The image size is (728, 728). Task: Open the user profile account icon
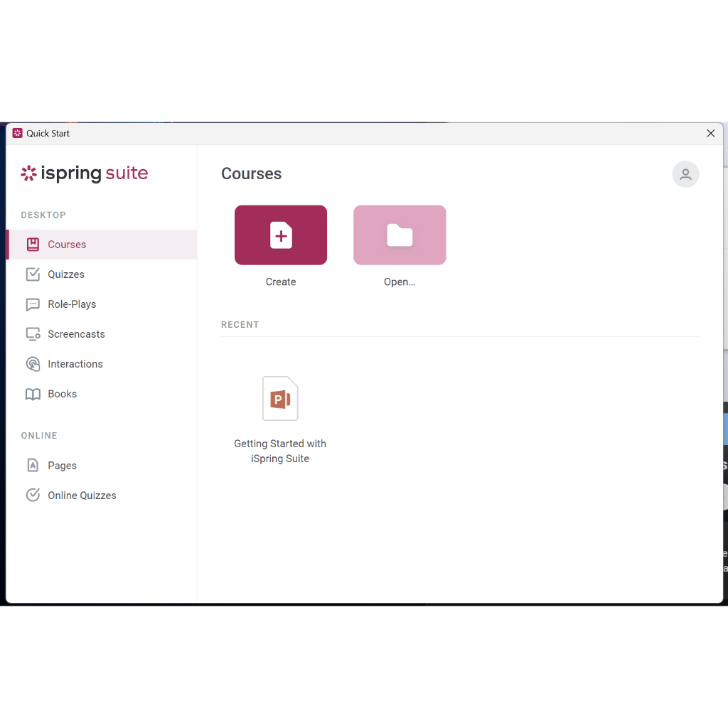(685, 174)
